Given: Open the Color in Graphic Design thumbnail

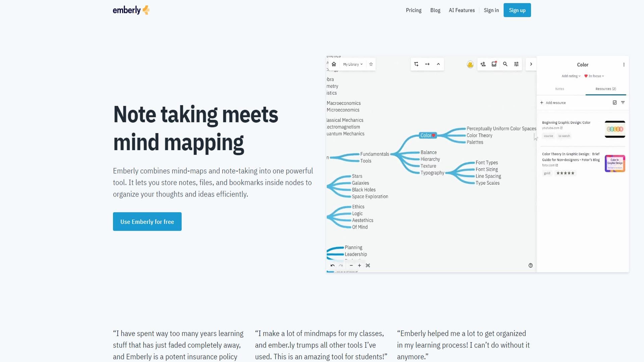Looking at the screenshot, I should 615,163.
